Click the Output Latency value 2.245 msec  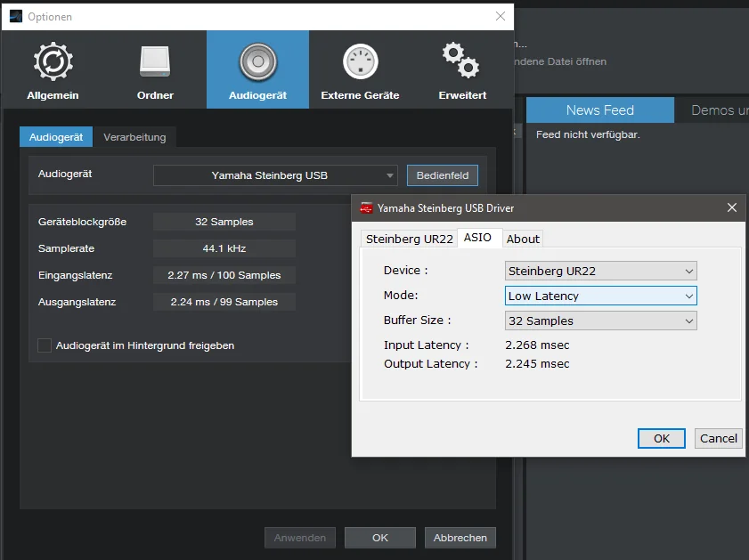[x=537, y=364]
